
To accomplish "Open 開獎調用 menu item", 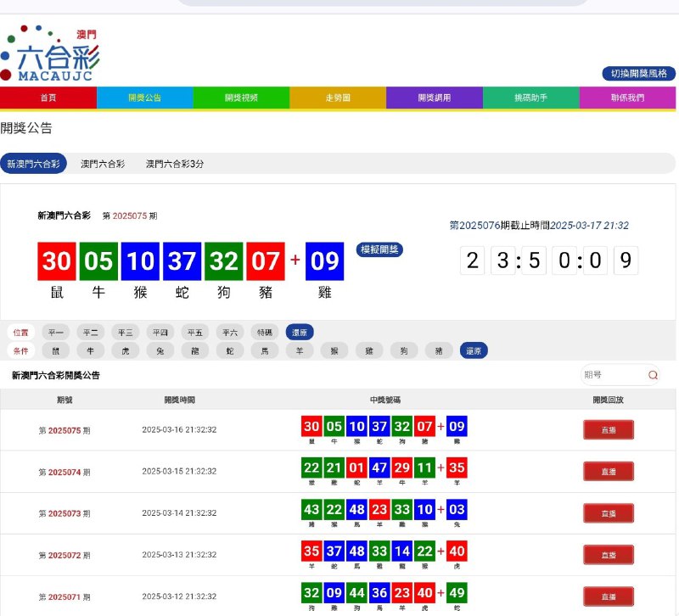I will 435,98.
